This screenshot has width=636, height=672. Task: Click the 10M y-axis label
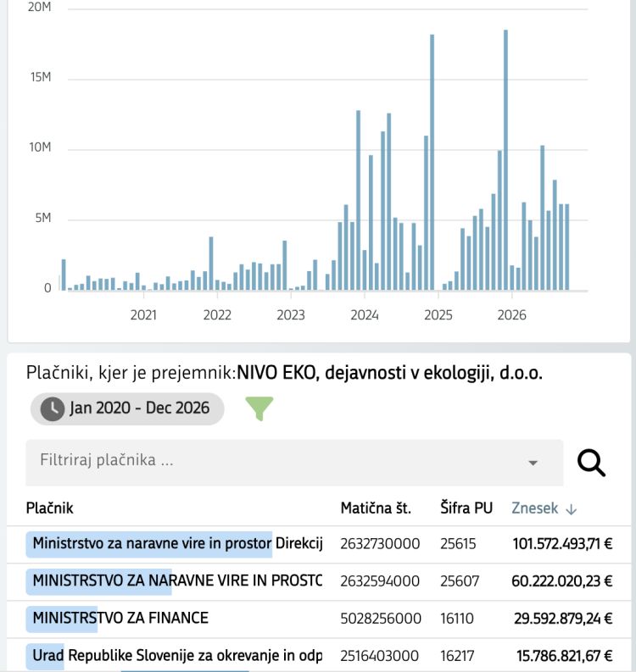(x=40, y=147)
